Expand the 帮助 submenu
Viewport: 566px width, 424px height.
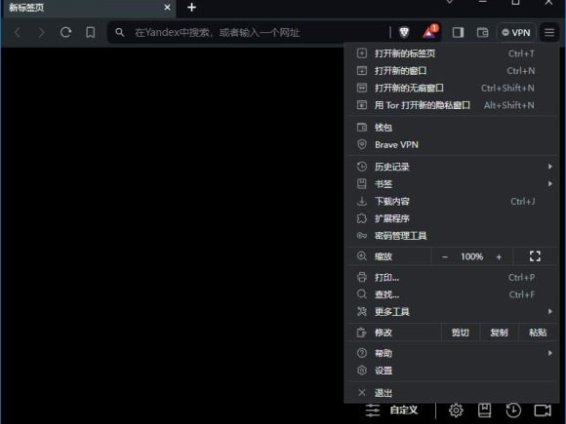451,353
